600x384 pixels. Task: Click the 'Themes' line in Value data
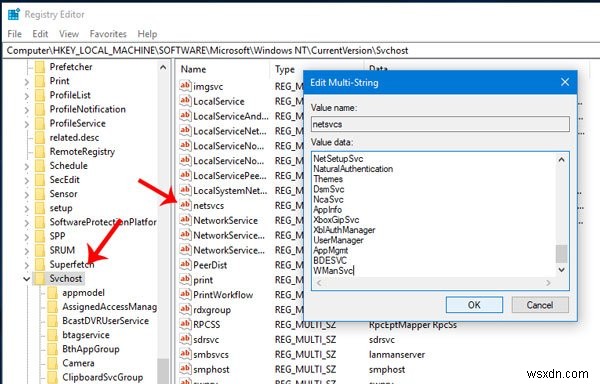[328, 179]
